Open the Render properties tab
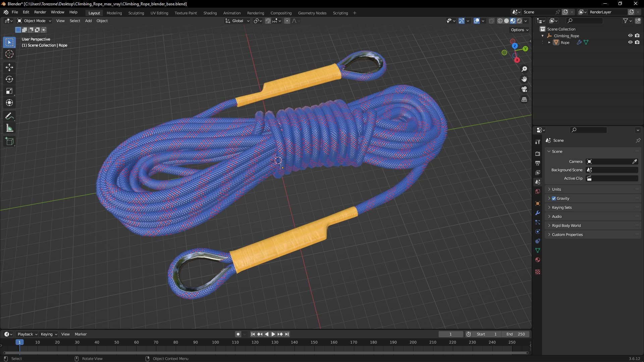Screen dimensions: 644x362 [x=538, y=154]
